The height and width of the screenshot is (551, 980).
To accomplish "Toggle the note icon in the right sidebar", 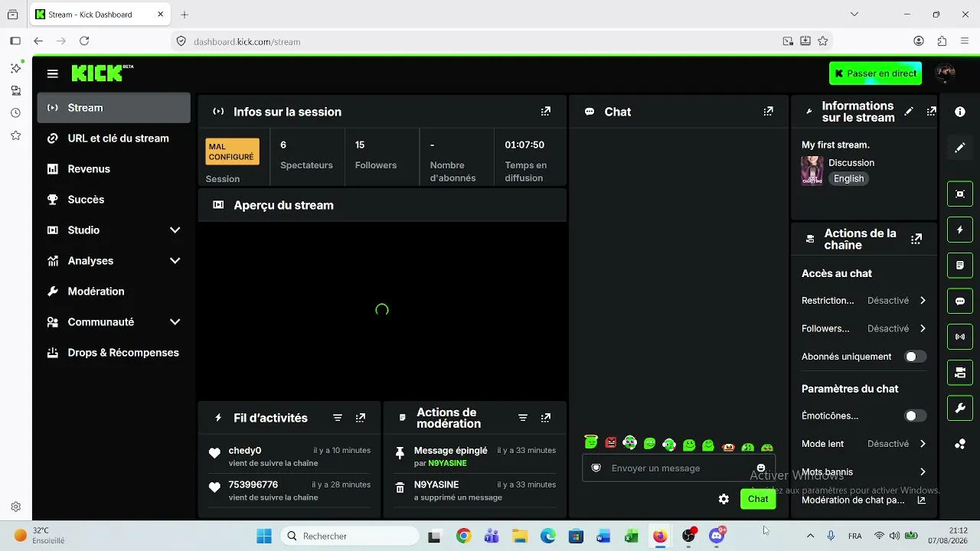I will click(960, 266).
